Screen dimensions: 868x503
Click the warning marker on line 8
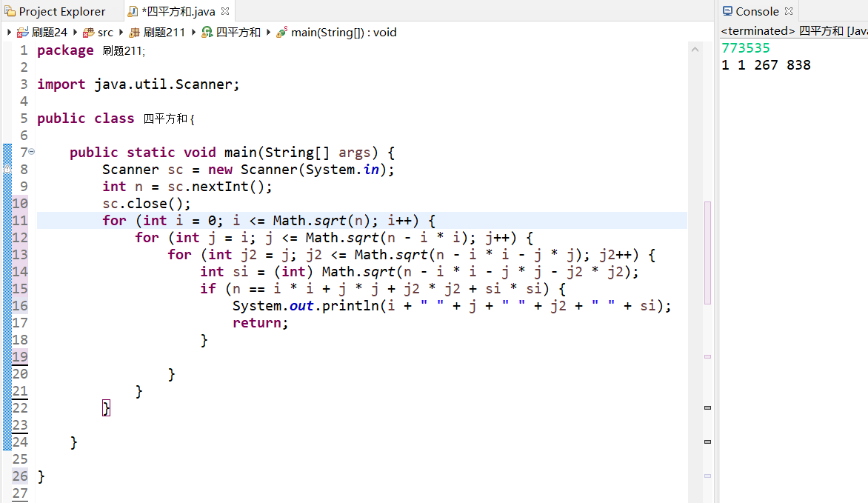coord(7,169)
